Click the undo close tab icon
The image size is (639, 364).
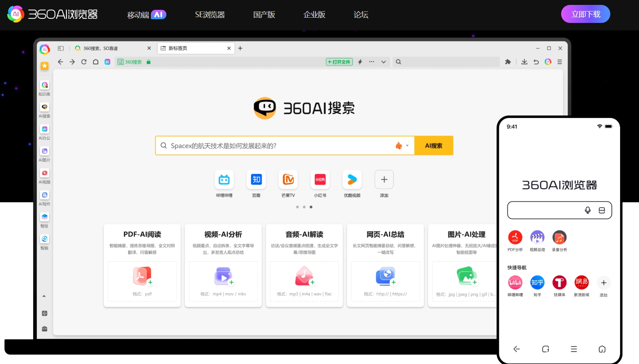[x=536, y=62]
